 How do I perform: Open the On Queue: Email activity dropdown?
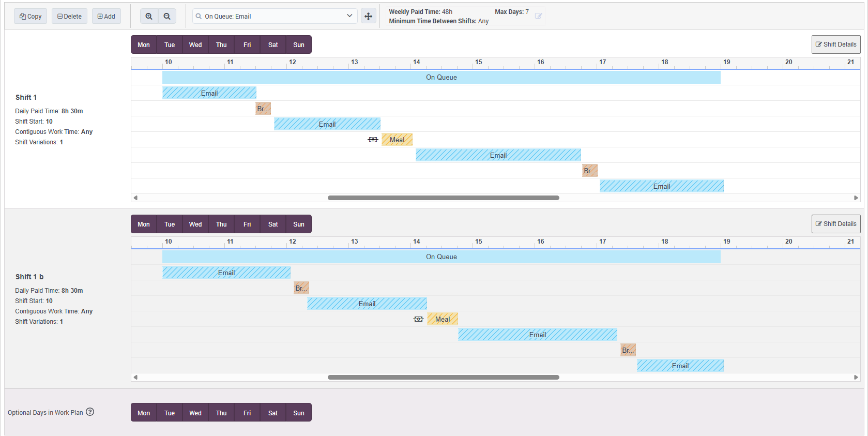pyautogui.click(x=275, y=16)
